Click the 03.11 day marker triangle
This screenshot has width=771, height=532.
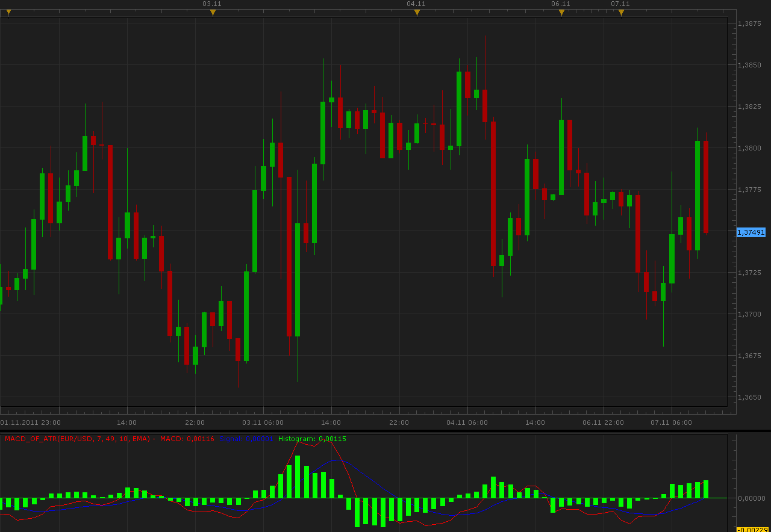(x=213, y=13)
